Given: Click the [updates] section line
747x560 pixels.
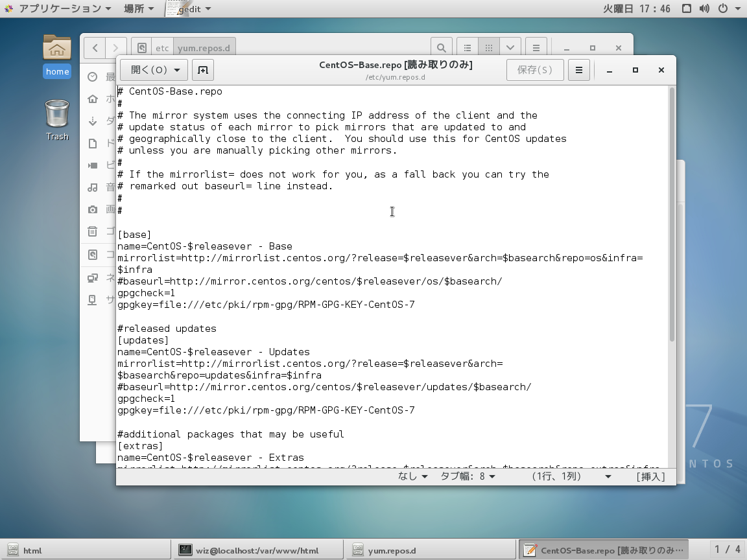Looking at the screenshot, I should pyautogui.click(x=143, y=340).
